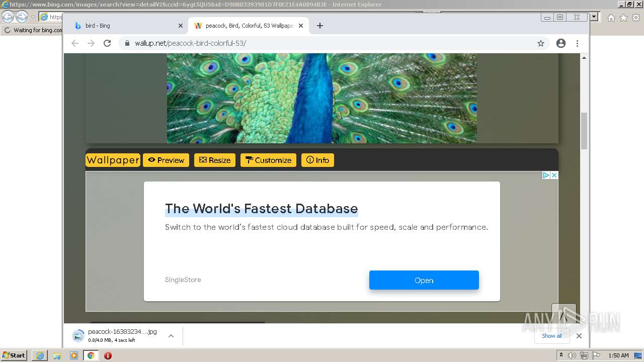Click the Resize button
Viewport: 644px width, 362px height.
[215, 160]
